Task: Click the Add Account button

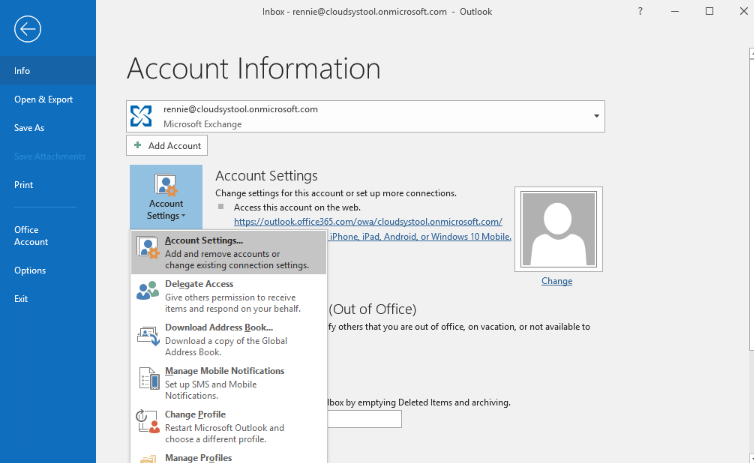Action: (167, 145)
